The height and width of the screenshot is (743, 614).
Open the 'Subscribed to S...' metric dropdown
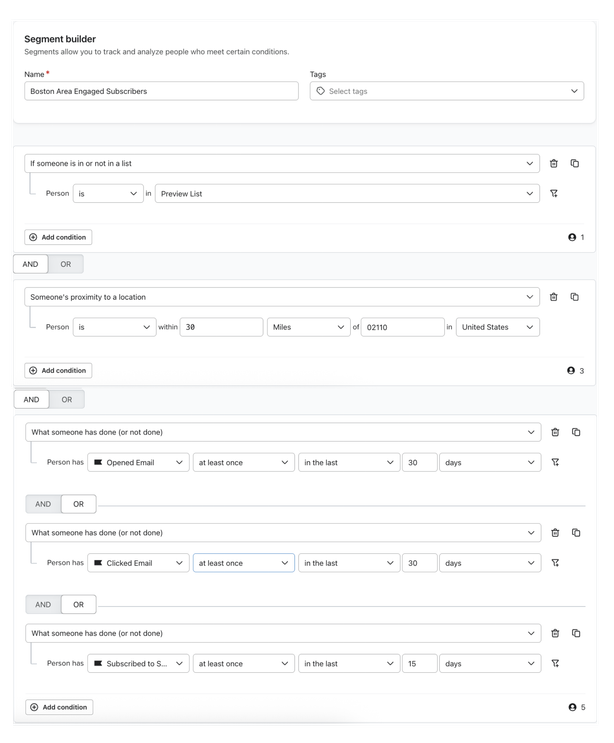point(138,663)
